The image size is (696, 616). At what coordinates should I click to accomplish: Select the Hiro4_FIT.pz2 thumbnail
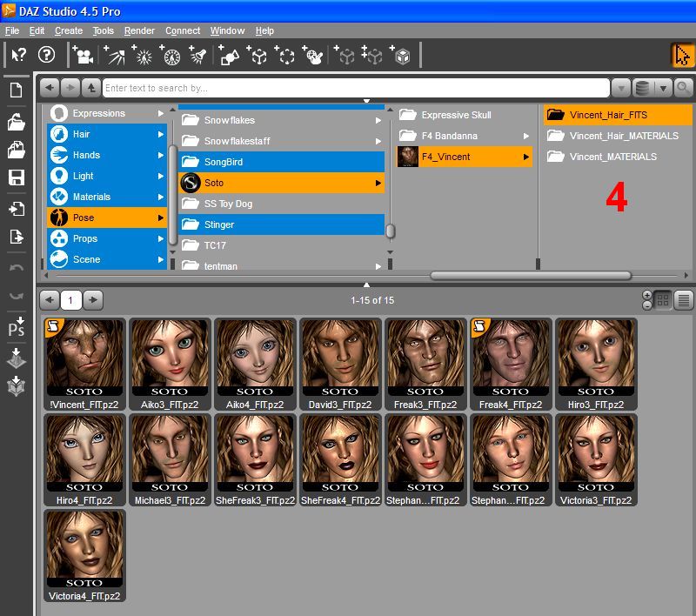click(x=84, y=459)
